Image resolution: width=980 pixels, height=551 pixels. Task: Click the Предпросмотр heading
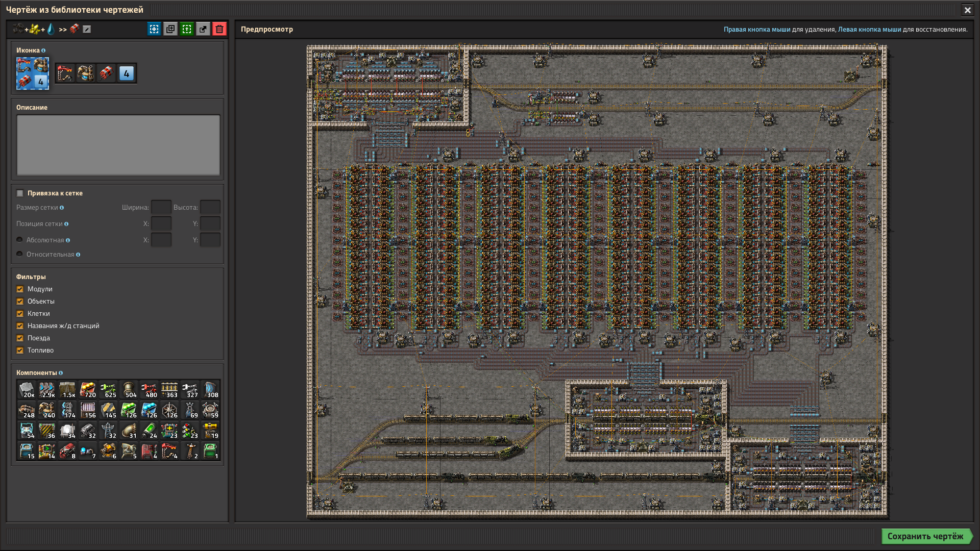pos(267,29)
